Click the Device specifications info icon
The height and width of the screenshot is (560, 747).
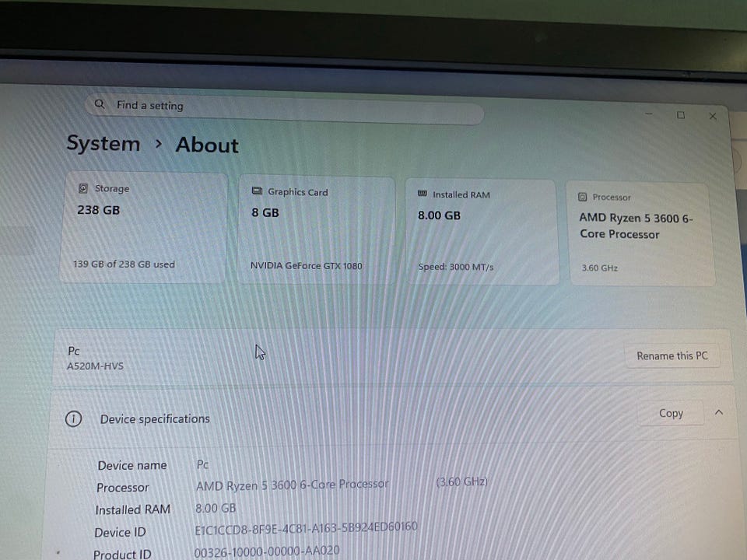pyautogui.click(x=73, y=418)
